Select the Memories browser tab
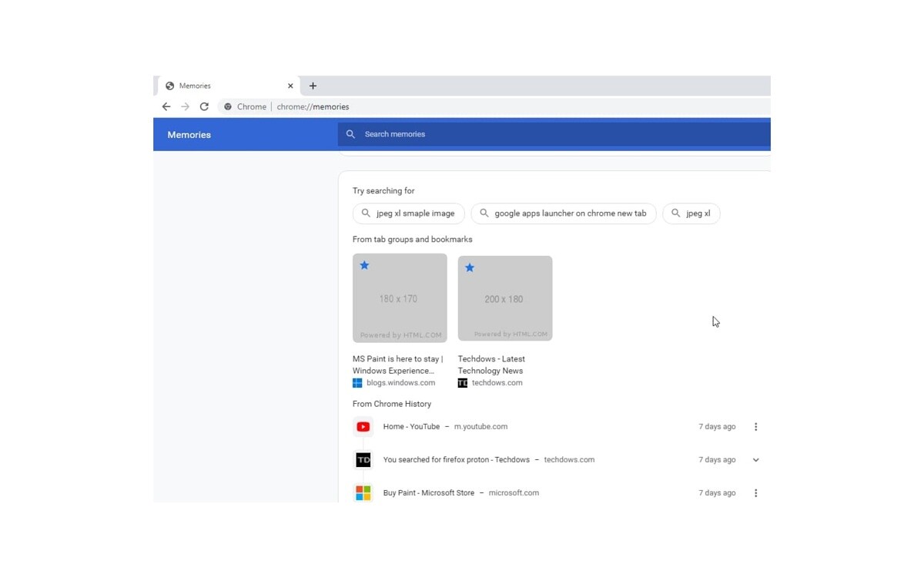Viewport: 924px width, 578px height. 223,86
